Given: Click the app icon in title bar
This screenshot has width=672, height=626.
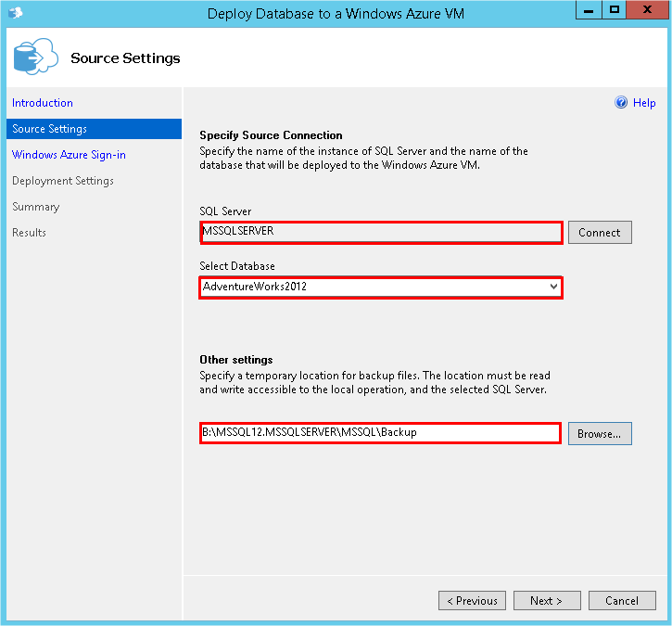Looking at the screenshot, I should coord(16,13).
